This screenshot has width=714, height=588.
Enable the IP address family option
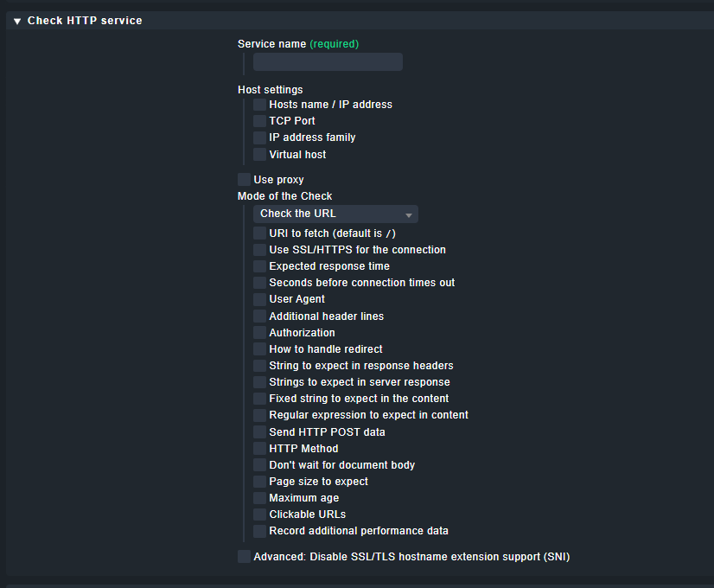click(x=259, y=137)
